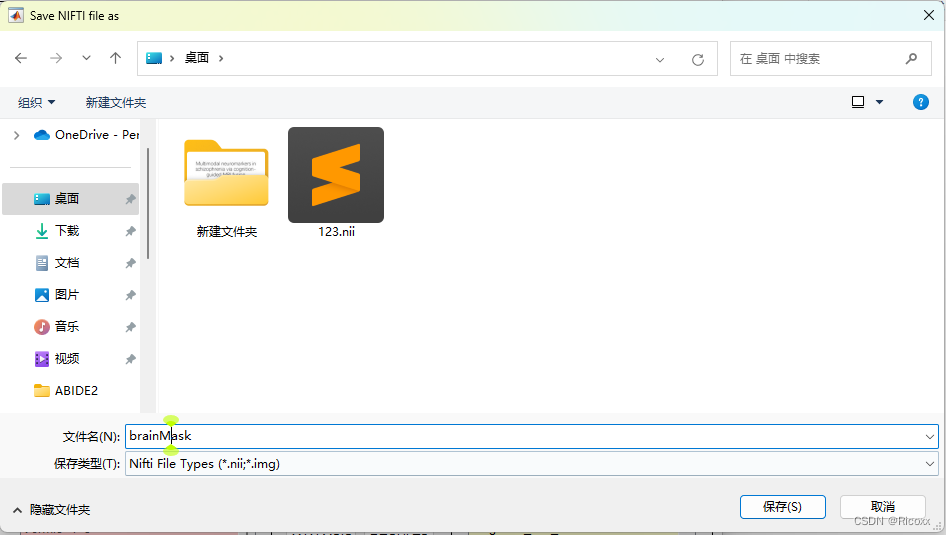
Task: Open recent locations chevron beside navigation arrows
Action: 86,58
